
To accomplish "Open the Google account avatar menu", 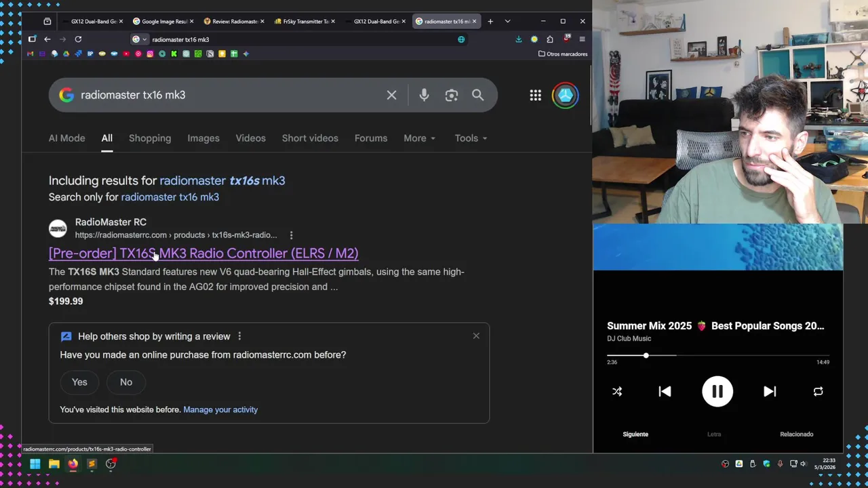I will coord(566,96).
